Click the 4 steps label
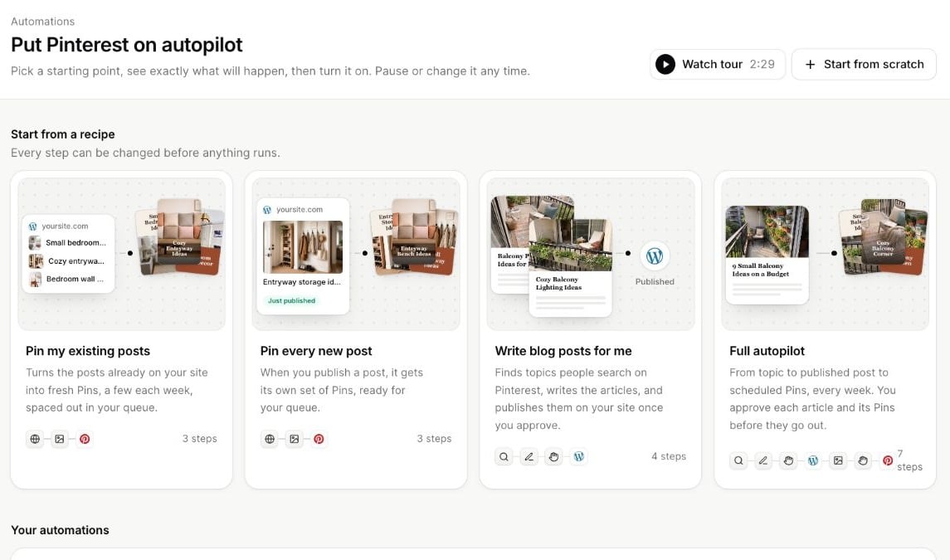This screenshot has height=560, width=950. (x=669, y=456)
